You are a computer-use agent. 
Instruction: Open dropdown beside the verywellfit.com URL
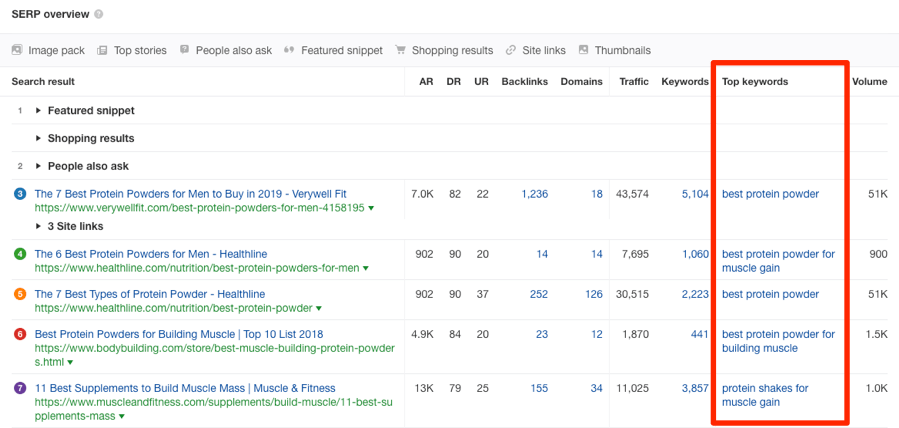click(371, 209)
